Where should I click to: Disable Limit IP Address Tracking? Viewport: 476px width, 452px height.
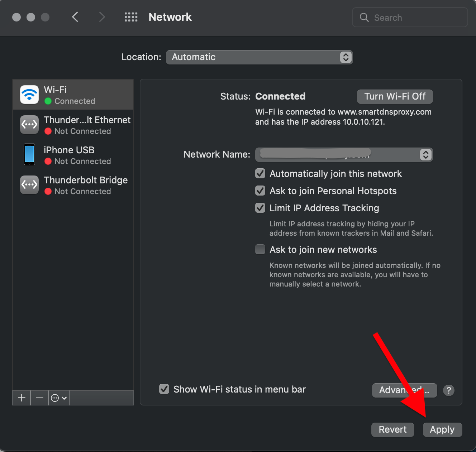click(260, 208)
